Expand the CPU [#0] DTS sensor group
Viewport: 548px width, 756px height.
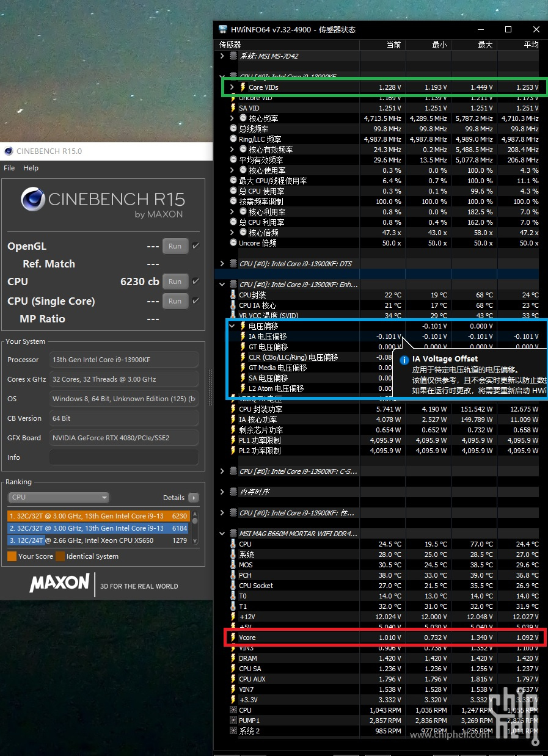click(222, 264)
